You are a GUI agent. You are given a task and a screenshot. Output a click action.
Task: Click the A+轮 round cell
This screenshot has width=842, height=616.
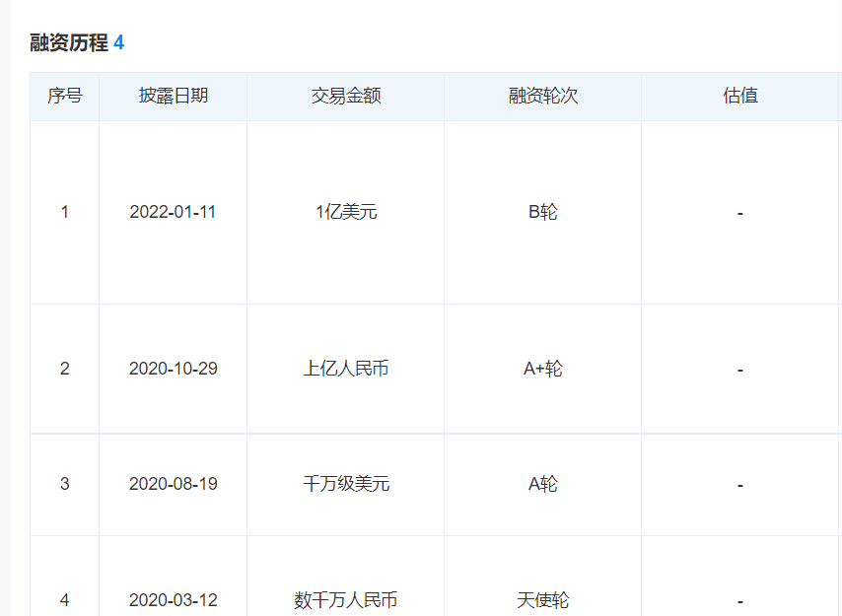coord(543,369)
